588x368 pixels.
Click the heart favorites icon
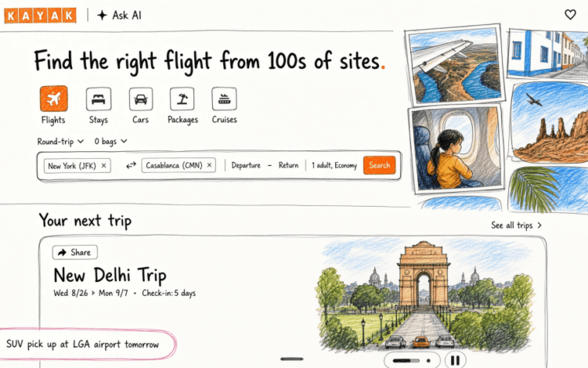point(570,15)
